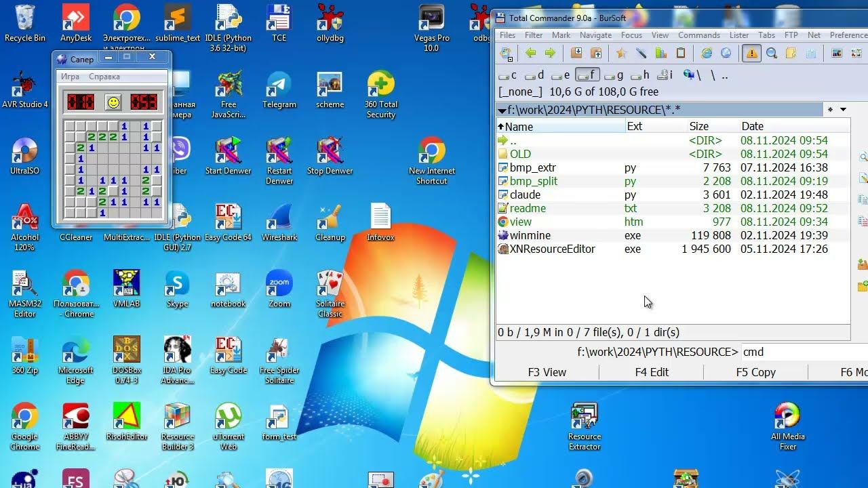868x488 pixels.
Task: Click the F4 Edit button
Action: click(652, 372)
